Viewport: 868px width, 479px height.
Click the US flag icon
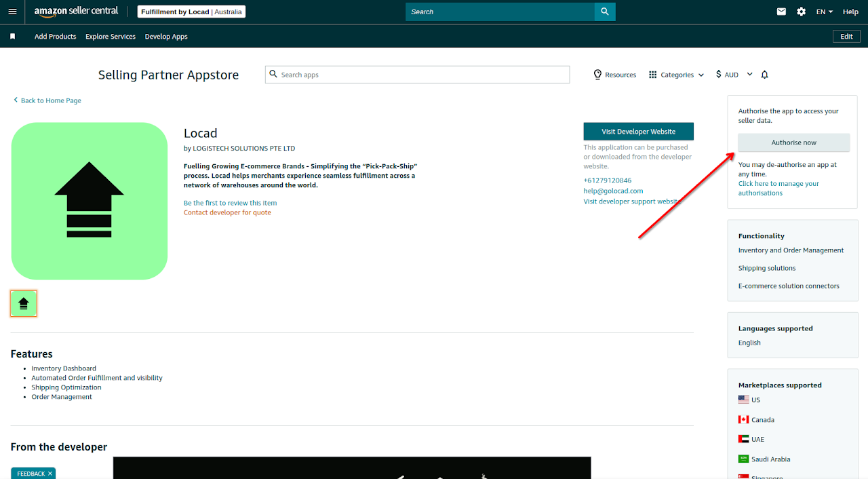point(744,400)
